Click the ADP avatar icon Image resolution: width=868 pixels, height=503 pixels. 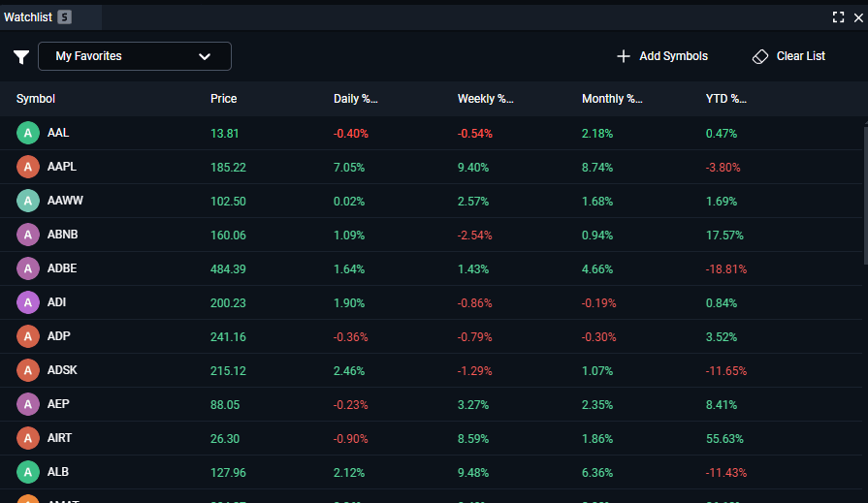pos(28,336)
